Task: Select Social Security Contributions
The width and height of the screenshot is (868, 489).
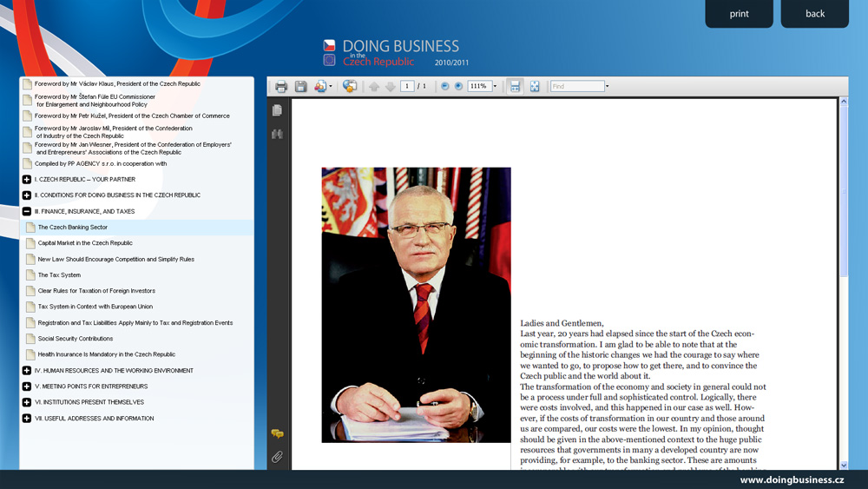Action: pos(76,339)
